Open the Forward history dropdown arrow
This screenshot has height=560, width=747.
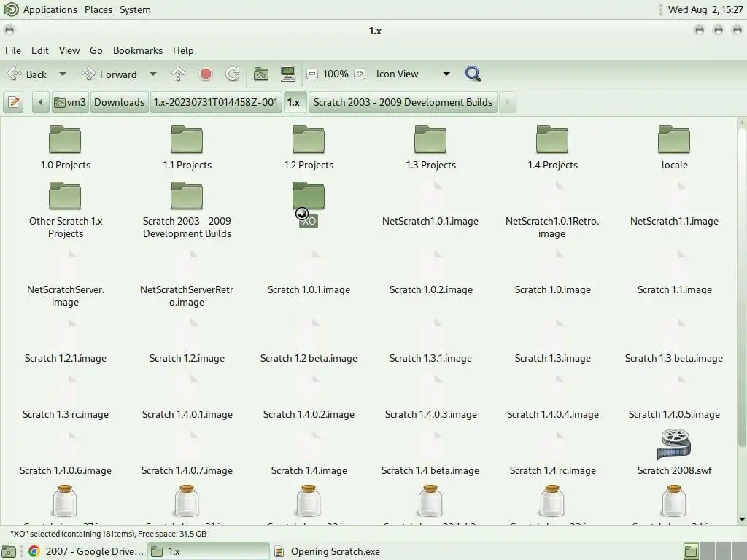pos(153,74)
